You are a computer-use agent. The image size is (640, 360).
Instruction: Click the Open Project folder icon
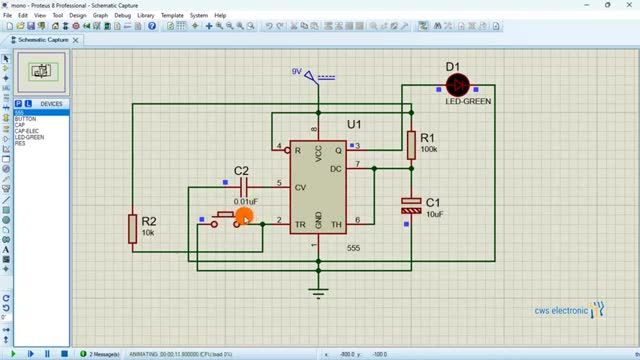coord(20,26)
